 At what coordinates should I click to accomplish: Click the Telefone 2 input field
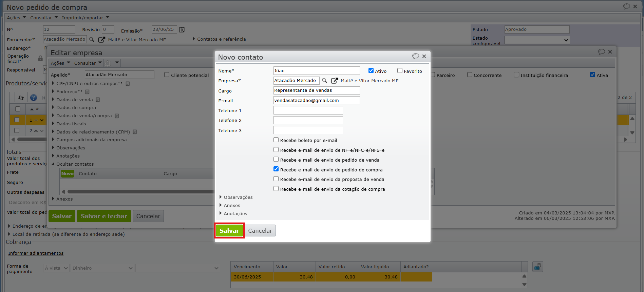(x=308, y=120)
